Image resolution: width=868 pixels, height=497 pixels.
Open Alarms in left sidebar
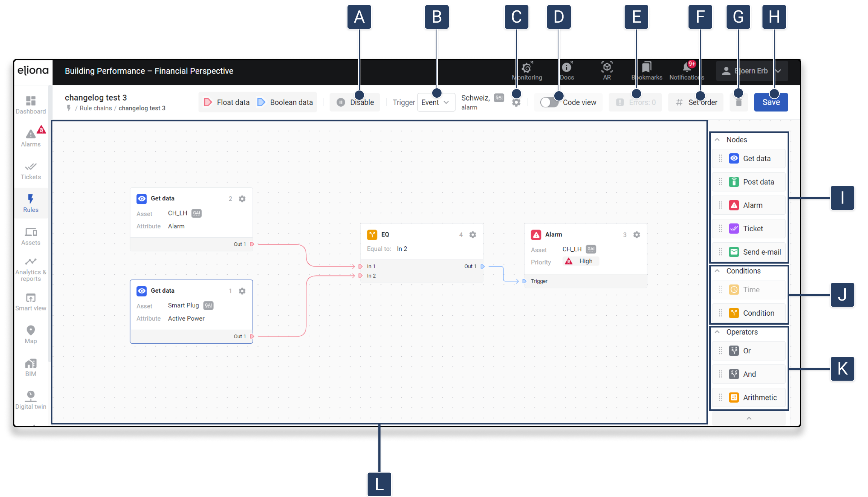point(31,138)
